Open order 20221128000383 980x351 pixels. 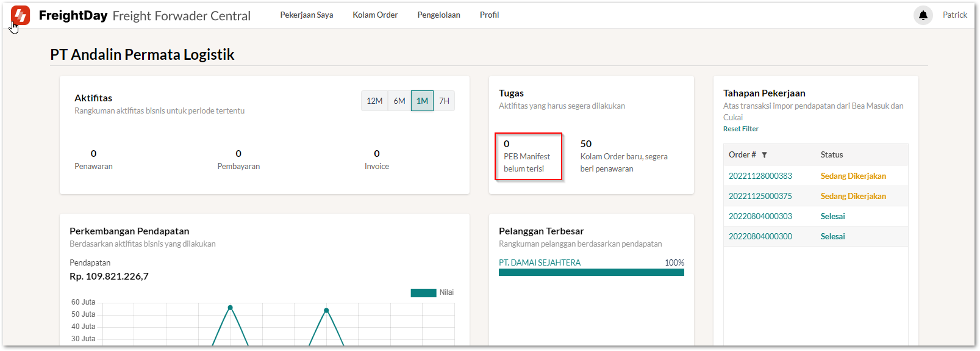760,176
